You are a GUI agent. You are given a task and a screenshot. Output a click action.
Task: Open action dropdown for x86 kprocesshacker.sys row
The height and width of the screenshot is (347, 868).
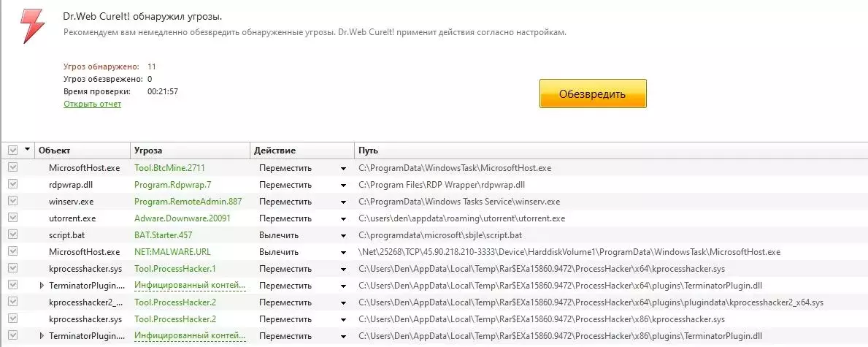pyautogui.click(x=344, y=319)
